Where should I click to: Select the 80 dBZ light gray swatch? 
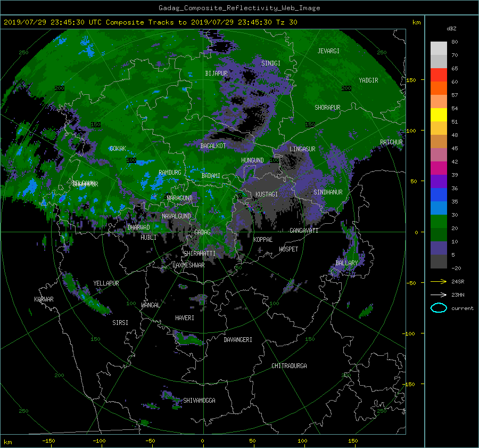tap(439, 48)
